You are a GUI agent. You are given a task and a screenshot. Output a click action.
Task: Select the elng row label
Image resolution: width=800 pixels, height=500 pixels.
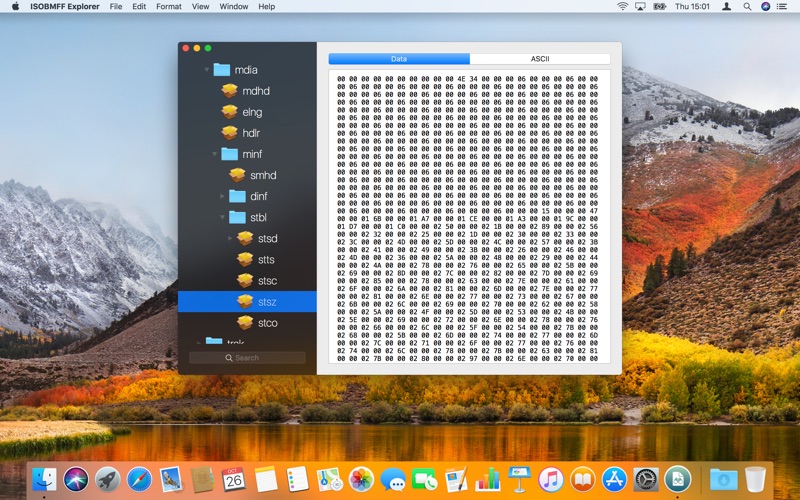[252, 112]
